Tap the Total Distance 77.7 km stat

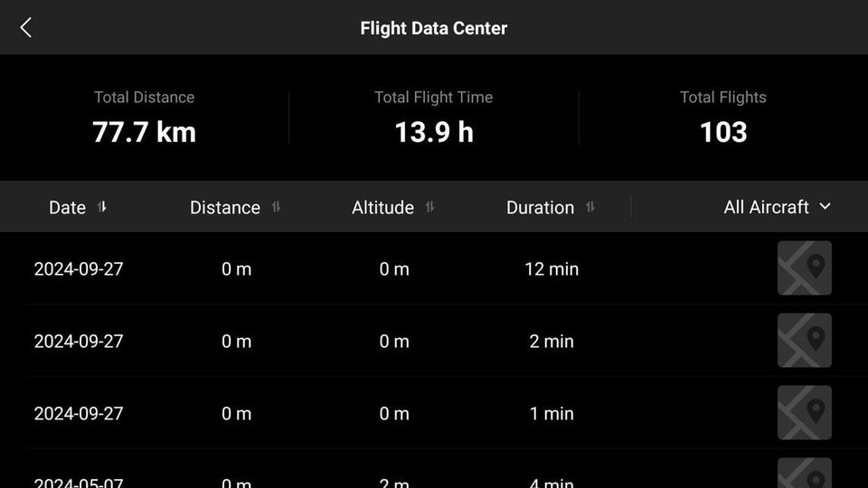coord(145,132)
